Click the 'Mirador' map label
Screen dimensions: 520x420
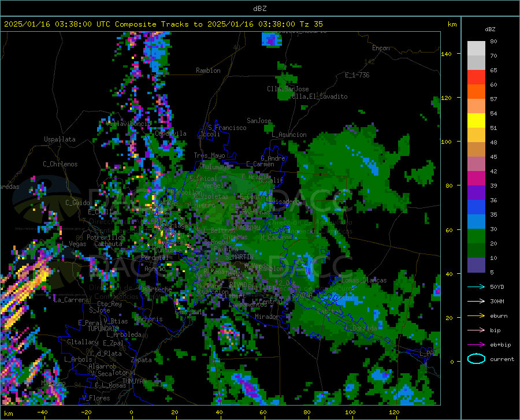coord(266,317)
